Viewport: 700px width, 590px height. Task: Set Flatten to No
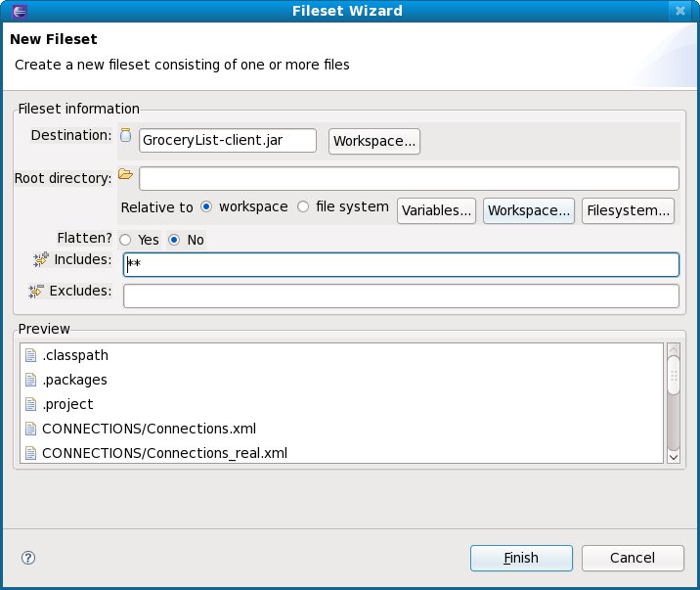tap(174, 240)
